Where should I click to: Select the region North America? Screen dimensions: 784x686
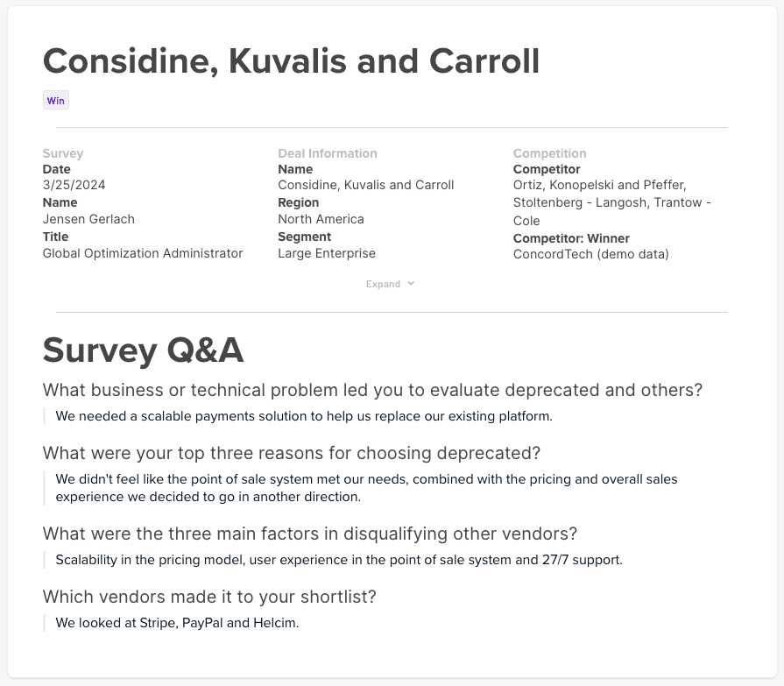click(x=321, y=219)
